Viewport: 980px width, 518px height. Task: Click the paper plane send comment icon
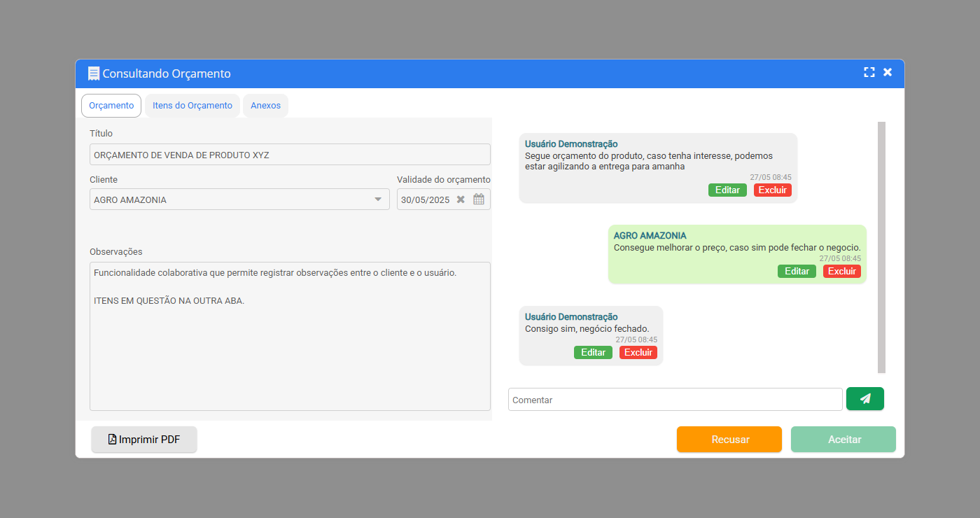[864, 399]
